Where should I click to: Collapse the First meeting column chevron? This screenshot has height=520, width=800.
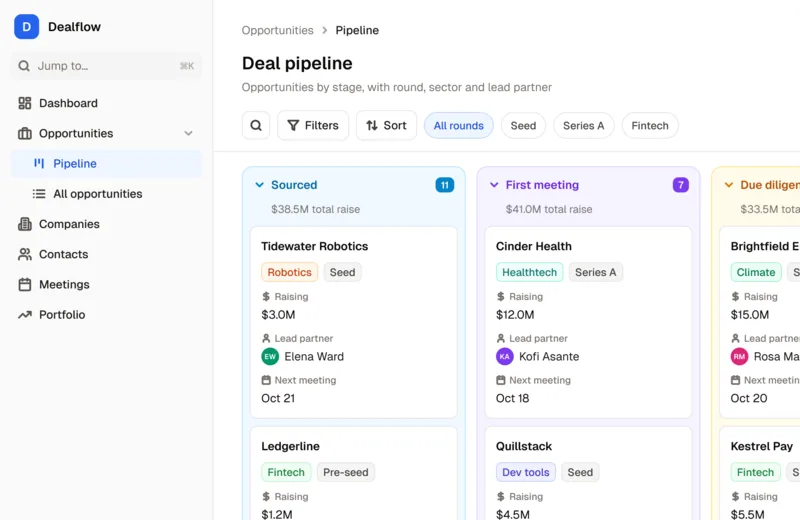coord(494,185)
